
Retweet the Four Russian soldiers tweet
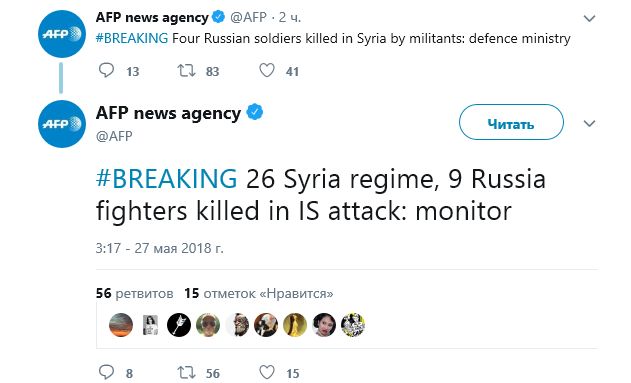(186, 70)
